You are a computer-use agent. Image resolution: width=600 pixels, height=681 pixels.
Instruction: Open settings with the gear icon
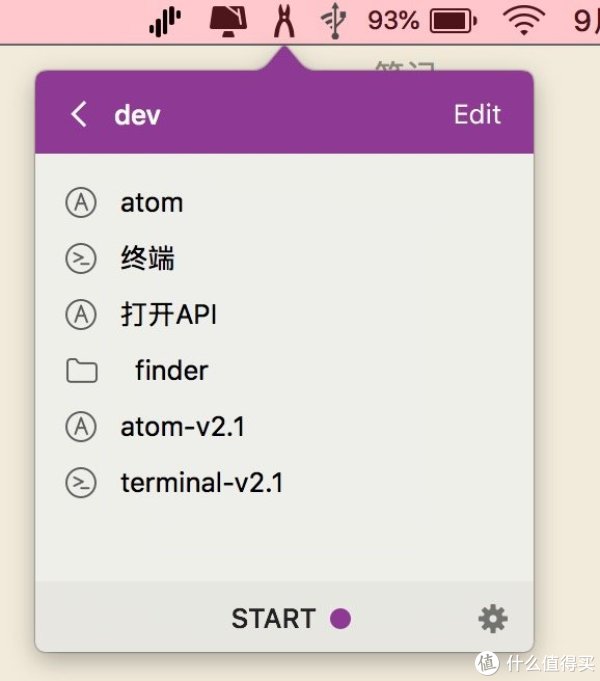(492, 619)
